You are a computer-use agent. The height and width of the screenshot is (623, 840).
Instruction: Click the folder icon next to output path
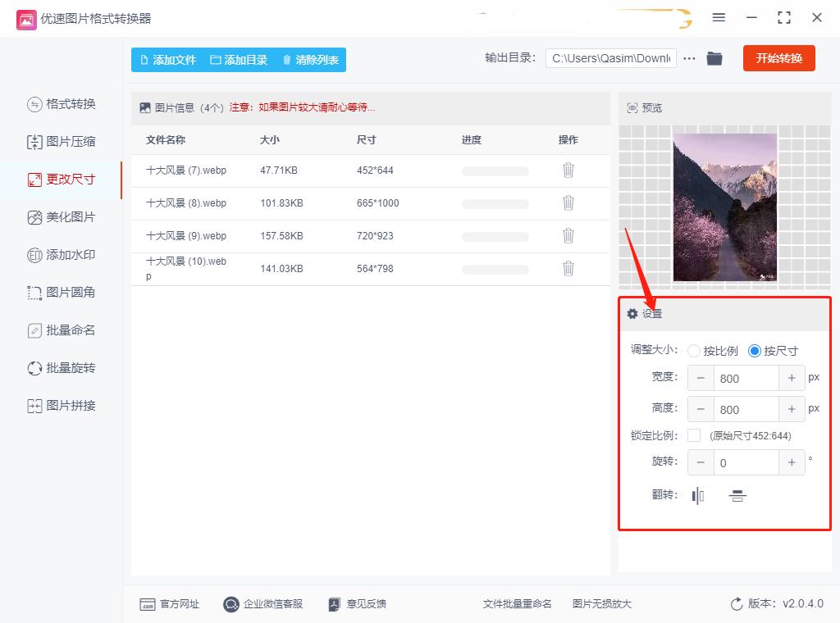click(x=714, y=57)
